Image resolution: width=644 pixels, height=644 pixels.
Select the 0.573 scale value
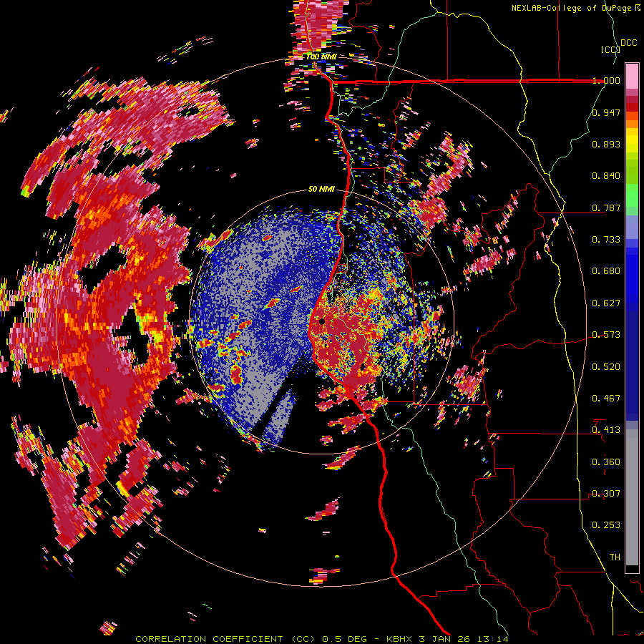(x=606, y=334)
